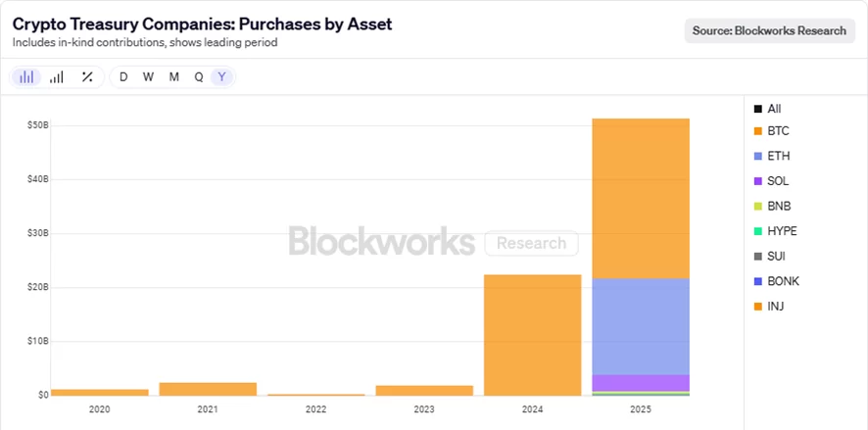
Task: Switch to the cumulative chart icon
Action: pyautogui.click(x=57, y=76)
